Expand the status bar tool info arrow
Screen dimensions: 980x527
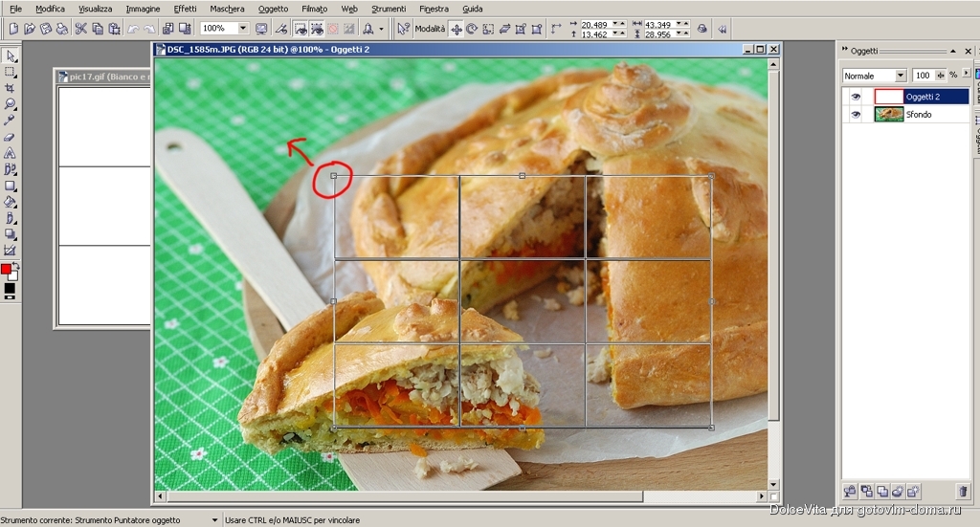214,520
